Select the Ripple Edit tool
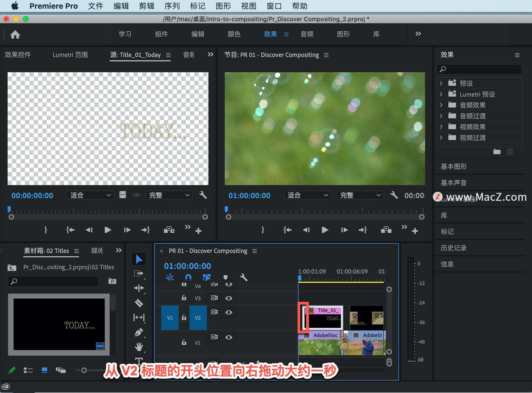Screen dimensions: 532x393 pyautogui.click(x=139, y=288)
